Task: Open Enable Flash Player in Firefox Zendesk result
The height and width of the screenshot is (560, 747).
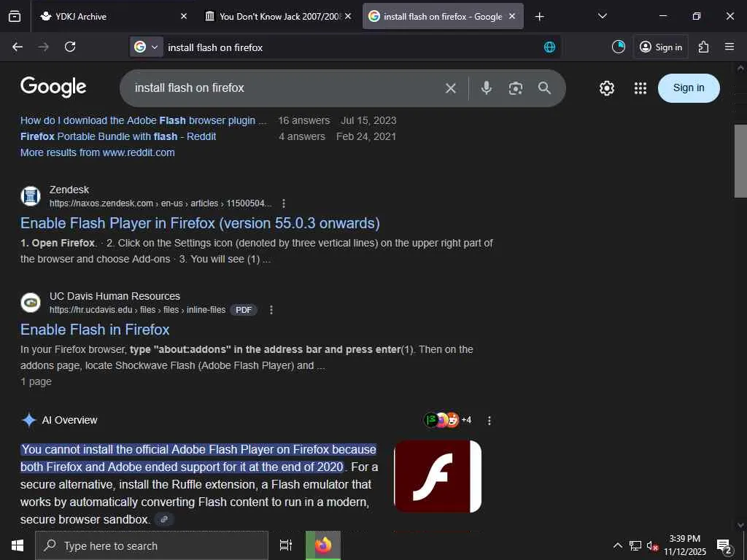Action: 200,223
